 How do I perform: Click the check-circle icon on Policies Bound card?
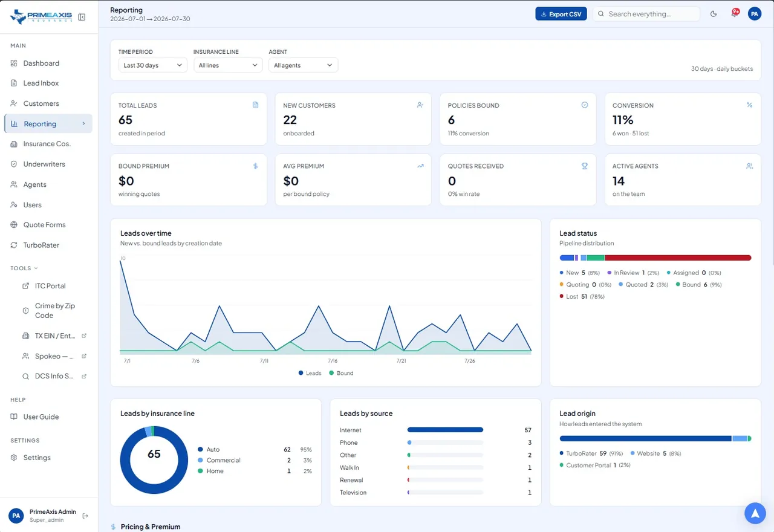585,105
